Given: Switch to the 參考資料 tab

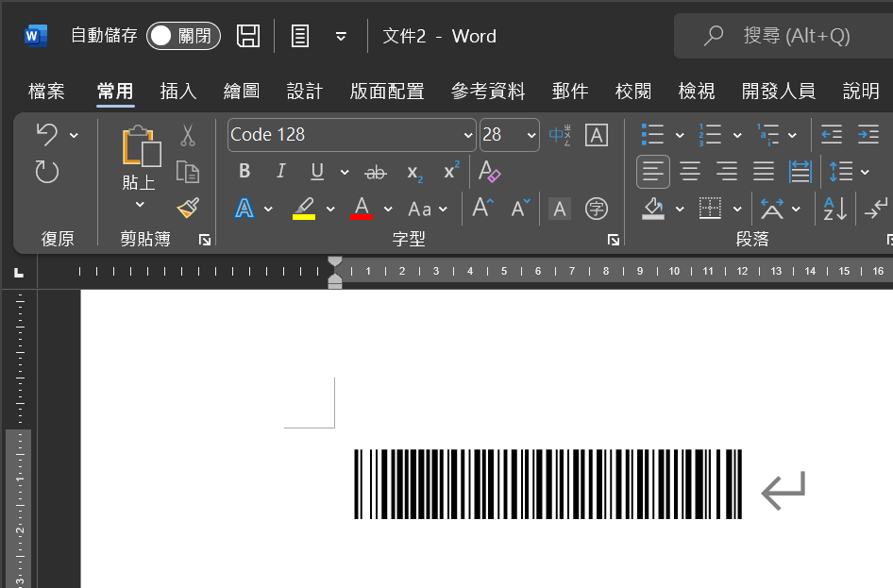Looking at the screenshot, I should pyautogui.click(x=488, y=91).
